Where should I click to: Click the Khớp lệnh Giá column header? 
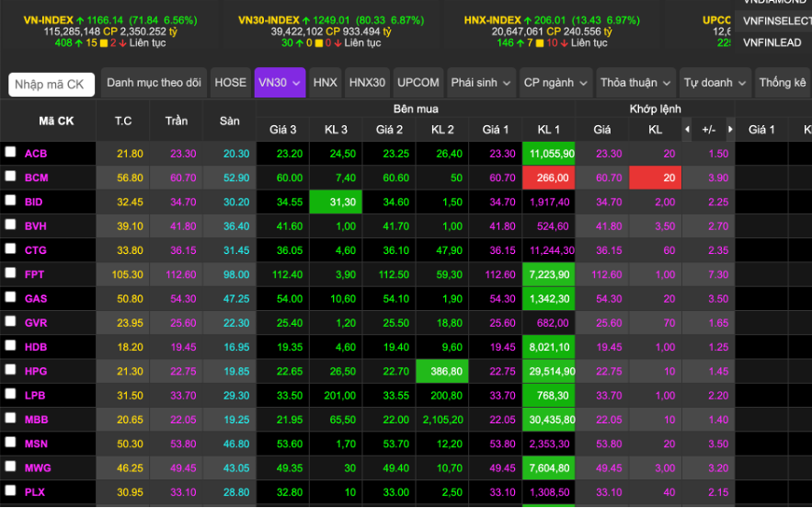point(601,130)
